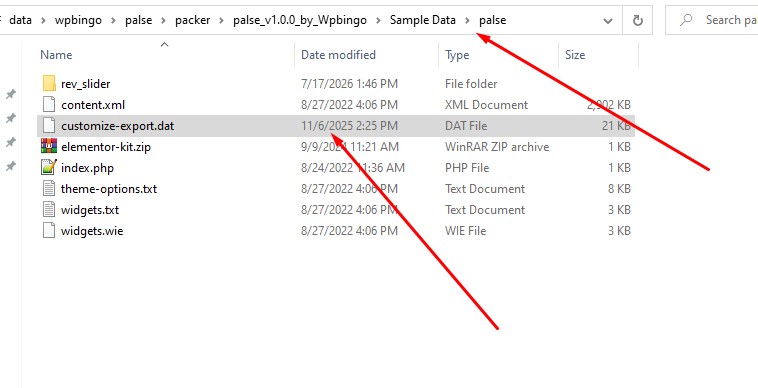Click the rev_slider folder icon

coord(49,84)
